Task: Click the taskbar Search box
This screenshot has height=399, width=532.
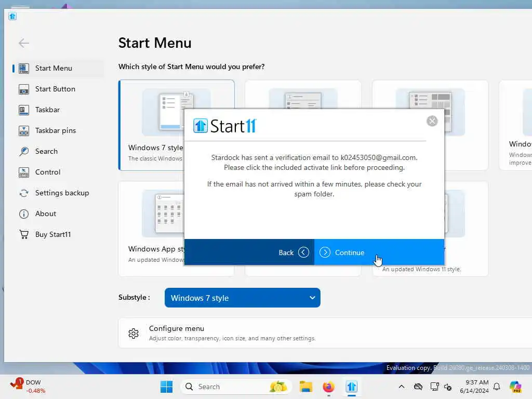Action: 236,387
